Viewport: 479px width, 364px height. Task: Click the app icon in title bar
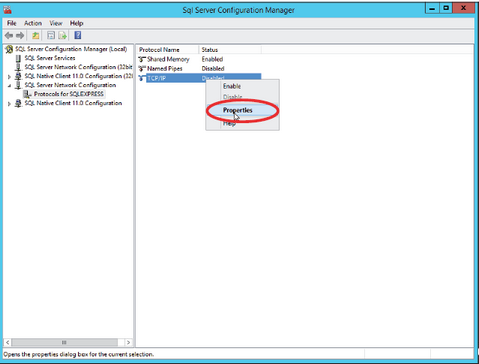(x=8, y=10)
